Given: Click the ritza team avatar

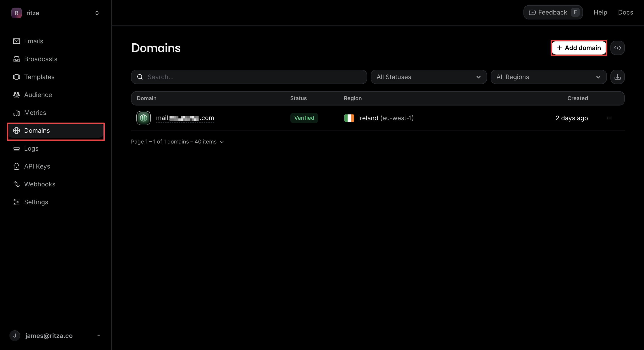Looking at the screenshot, I should coord(17,13).
